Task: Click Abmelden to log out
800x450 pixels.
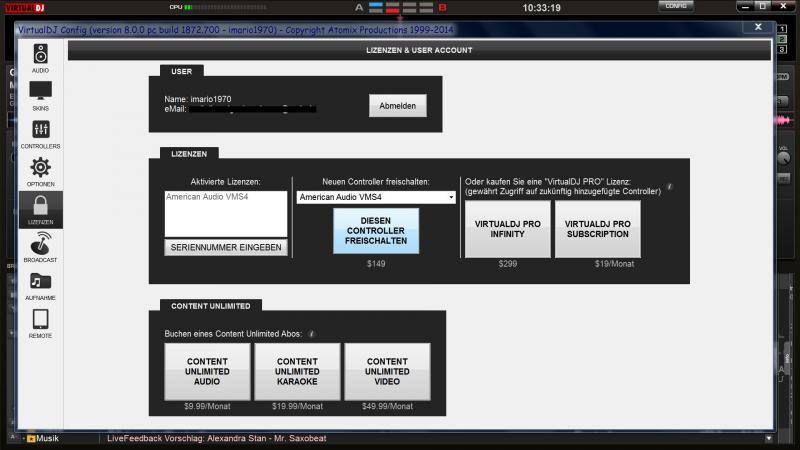Action: 397,106
